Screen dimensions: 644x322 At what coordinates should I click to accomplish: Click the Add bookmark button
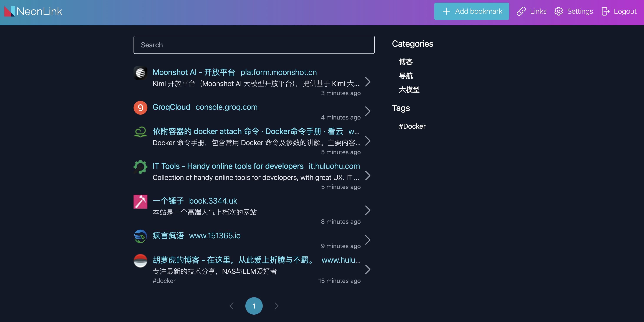click(472, 11)
